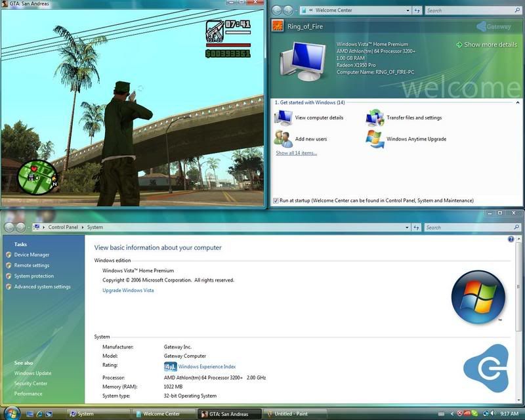Open Add new users item
525x420 pixels.
tap(301, 139)
